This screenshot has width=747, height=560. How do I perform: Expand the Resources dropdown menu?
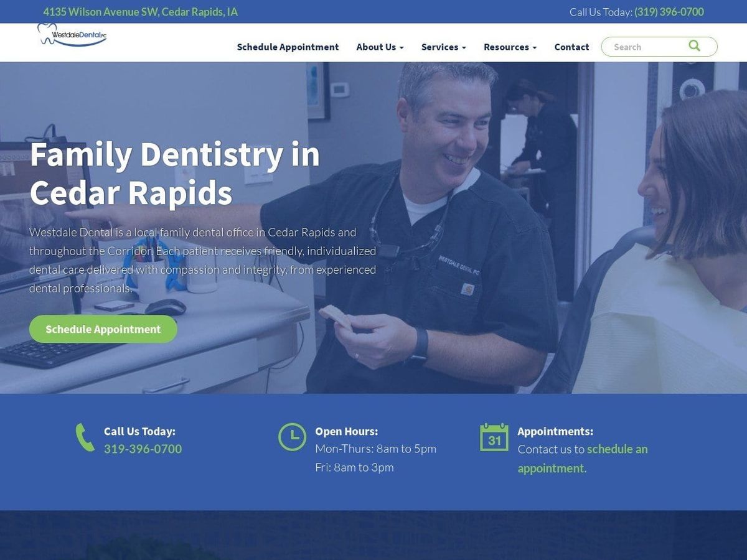tap(510, 47)
